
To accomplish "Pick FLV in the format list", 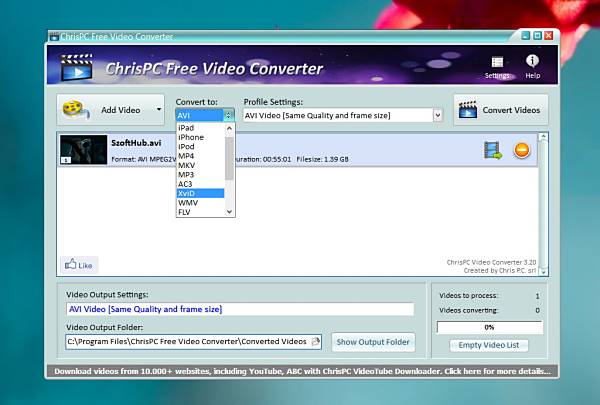I will pos(200,212).
